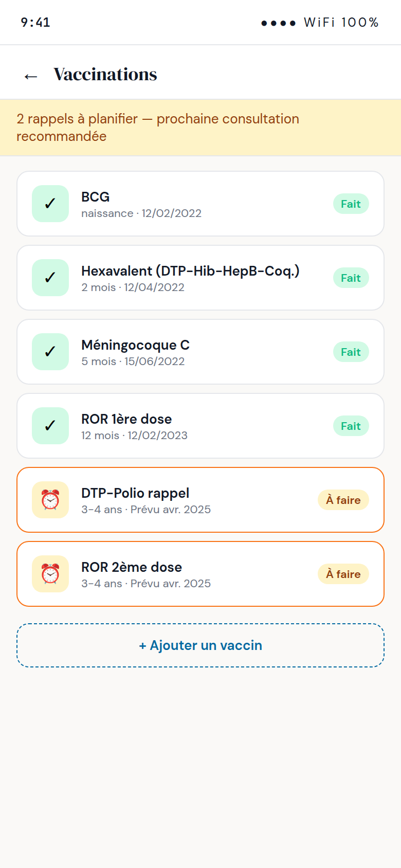Tap the ROR 2ème dose alarm clock icon
The height and width of the screenshot is (868, 401).
50,574
